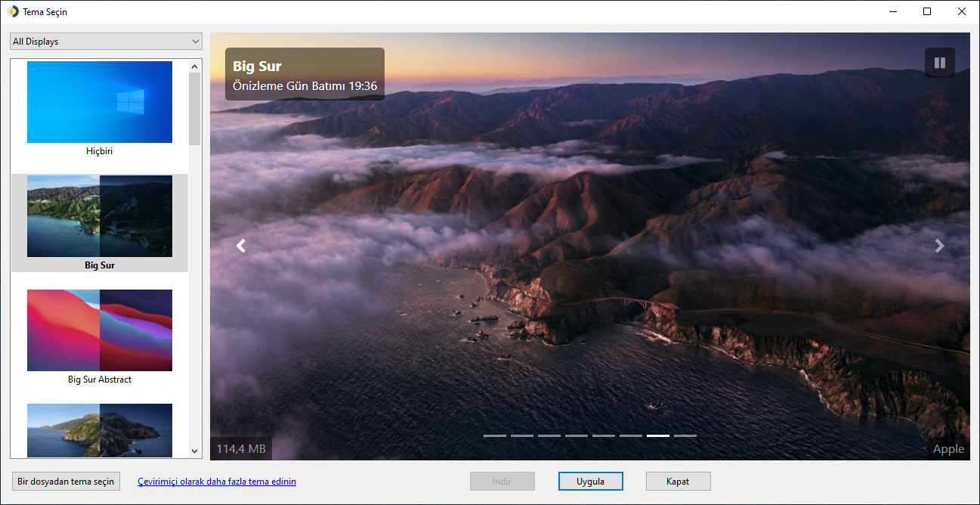This screenshot has width=980, height=505.
Task: Select the Hiçbiri theme thumbnail
Action: [x=100, y=102]
